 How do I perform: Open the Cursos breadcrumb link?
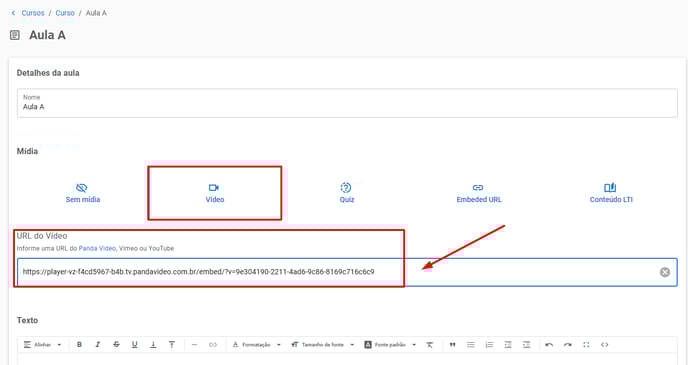[33, 13]
